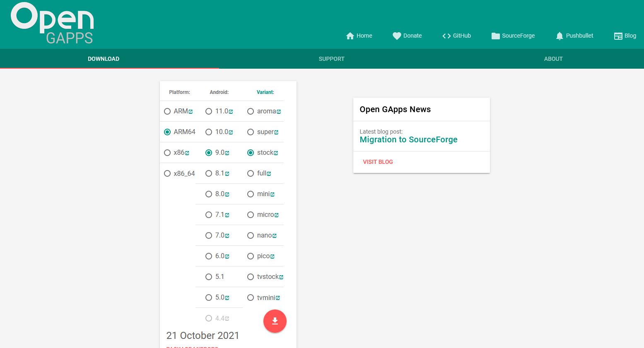Click the Donate heart icon
Screen dimensions: 644x348
[x=397, y=36]
